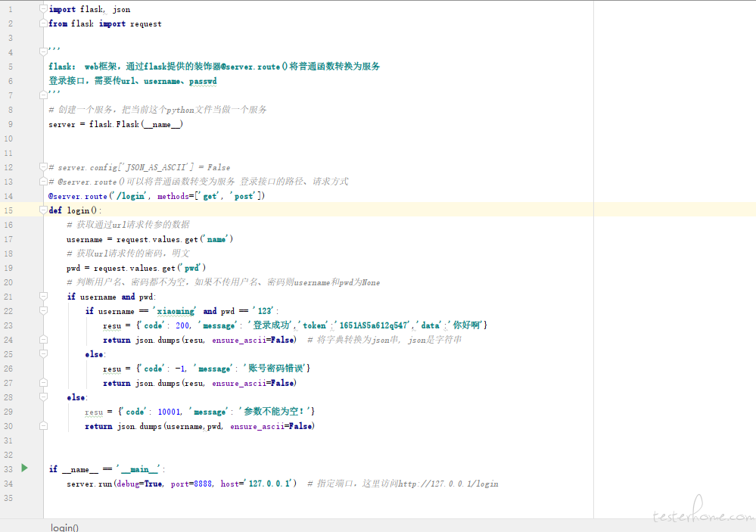Click 'port=8888' in server.run call

(191, 484)
